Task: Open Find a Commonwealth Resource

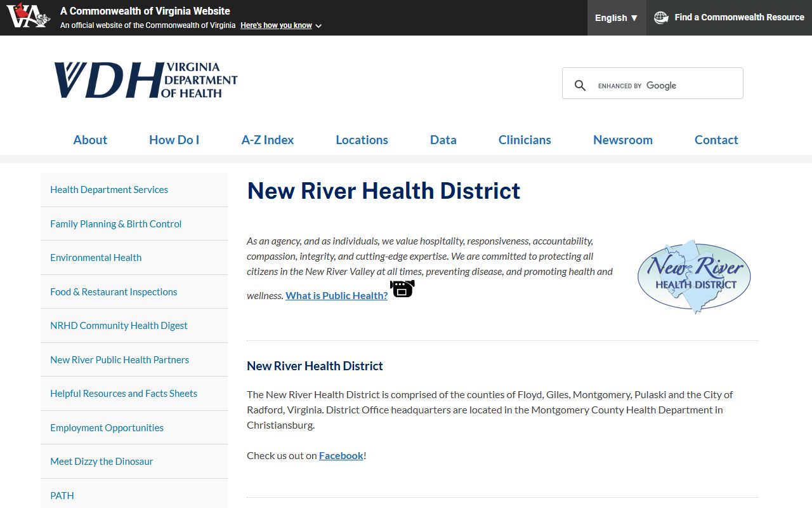Action: [x=730, y=18]
